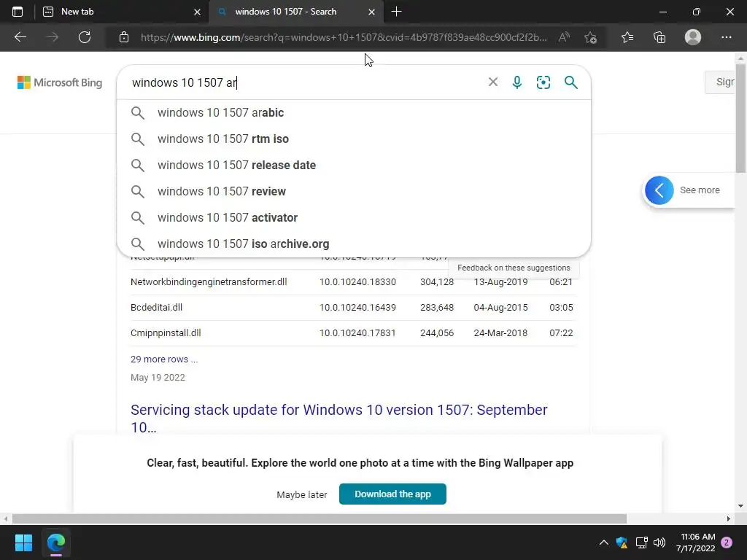Open Servicing stack update for Windows 10 result
Image resolution: width=747 pixels, height=560 pixels.
(x=338, y=418)
